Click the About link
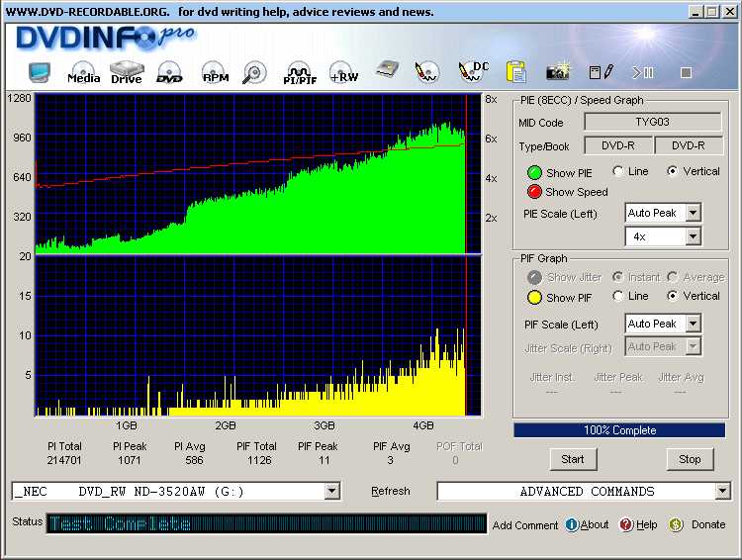742x560 pixels. point(588,525)
